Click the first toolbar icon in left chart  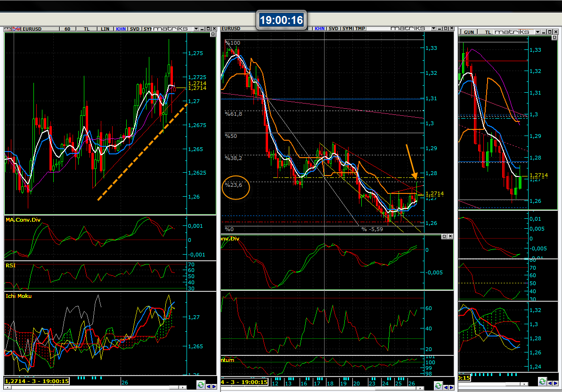click(x=8, y=29)
